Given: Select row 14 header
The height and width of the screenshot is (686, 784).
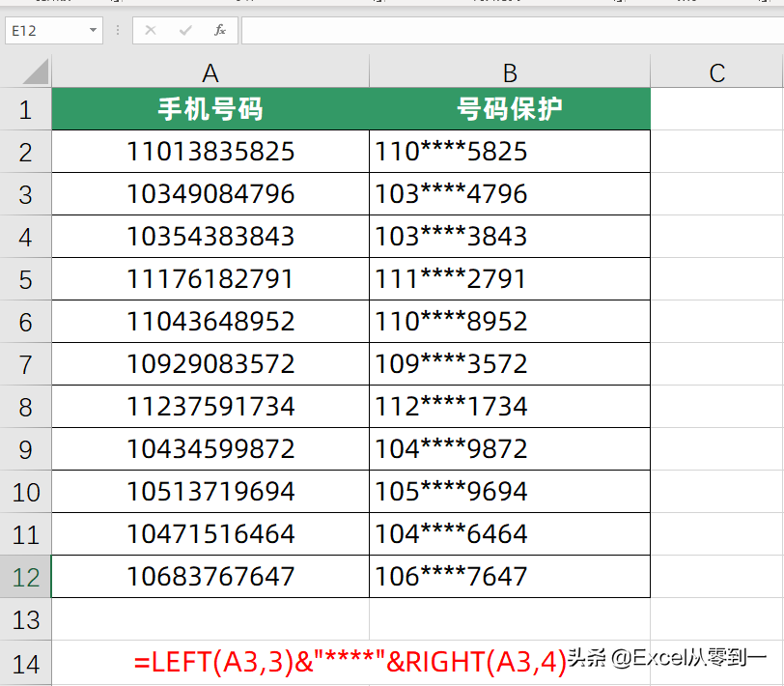Looking at the screenshot, I should pos(25,663).
